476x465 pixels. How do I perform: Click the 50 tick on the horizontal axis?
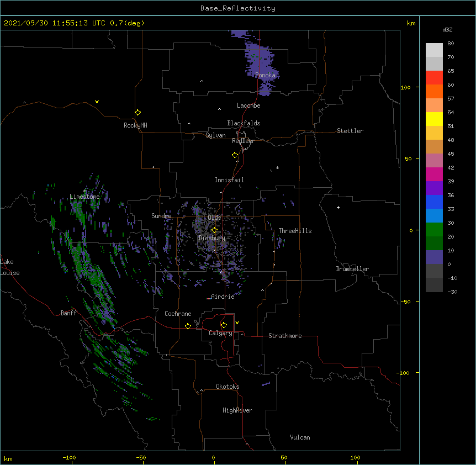tap(284, 457)
